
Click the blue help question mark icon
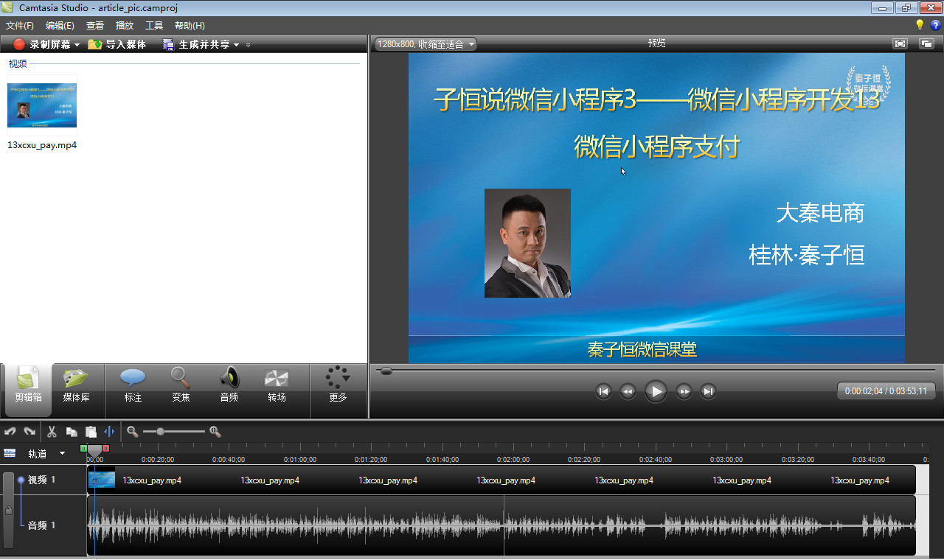click(935, 25)
